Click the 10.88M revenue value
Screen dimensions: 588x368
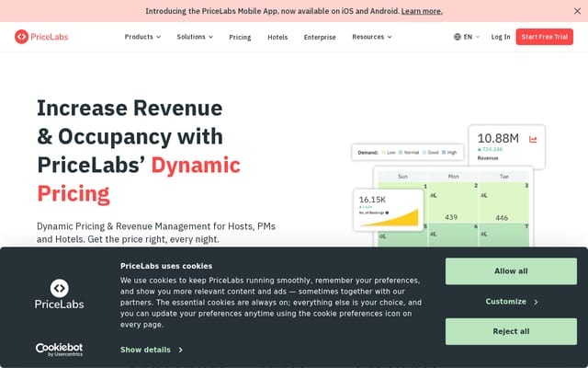(x=498, y=139)
